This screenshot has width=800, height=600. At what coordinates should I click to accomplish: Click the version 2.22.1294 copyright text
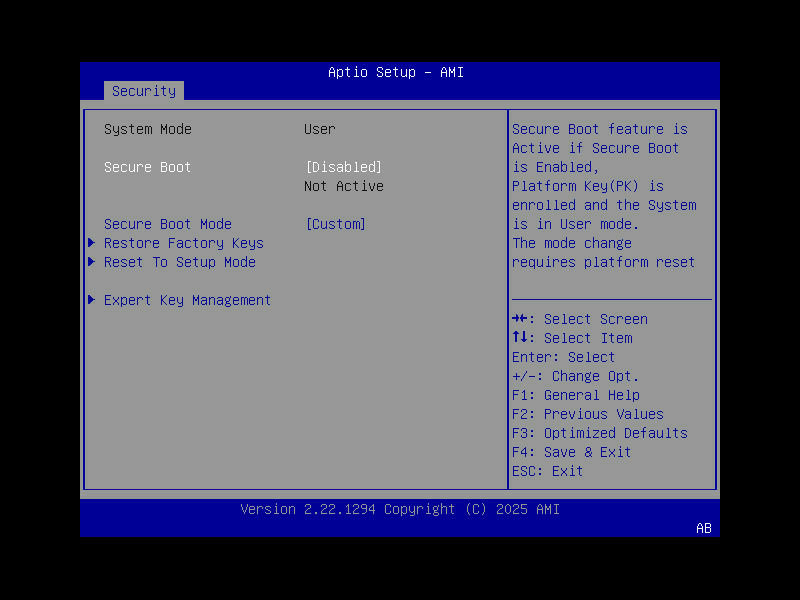click(x=400, y=509)
